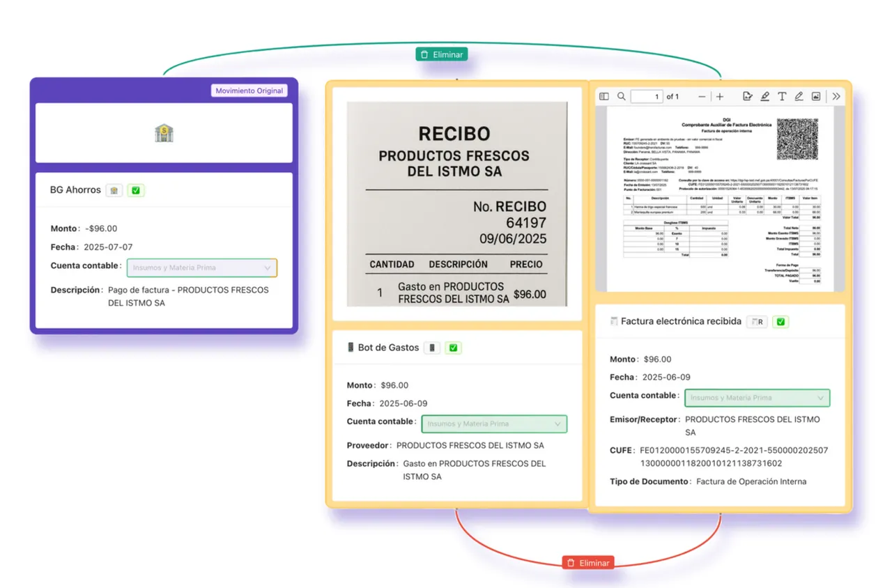
Task: Click the green Eliminar button on top link
Action: click(442, 54)
